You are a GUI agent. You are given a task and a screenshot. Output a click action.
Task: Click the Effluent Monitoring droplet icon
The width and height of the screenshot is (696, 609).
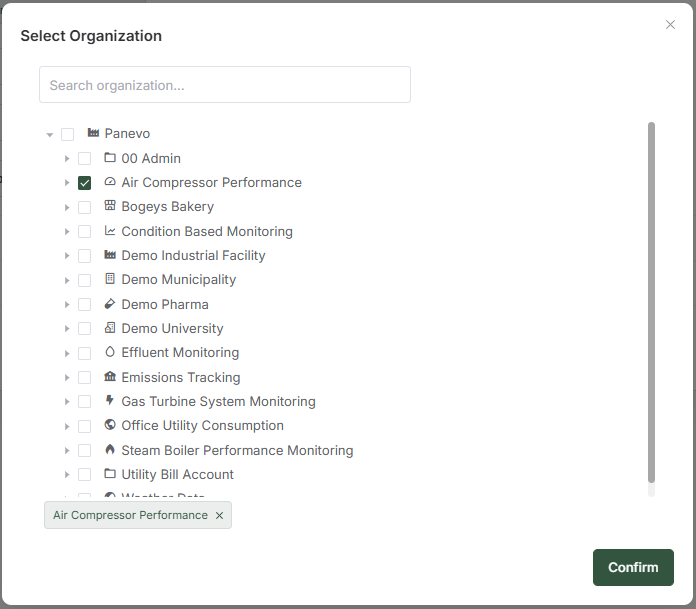(110, 352)
